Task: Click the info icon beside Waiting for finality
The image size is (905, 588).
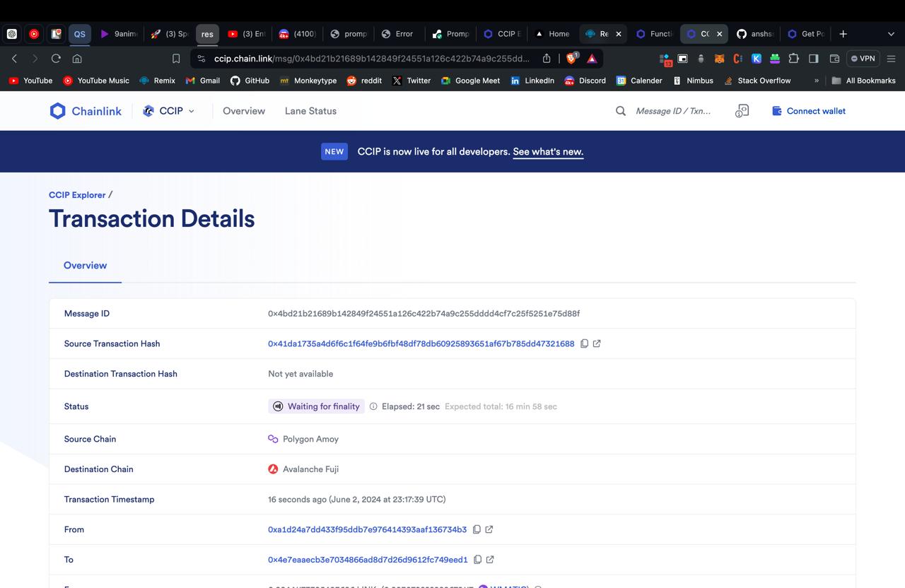Action: pyautogui.click(x=373, y=406)
